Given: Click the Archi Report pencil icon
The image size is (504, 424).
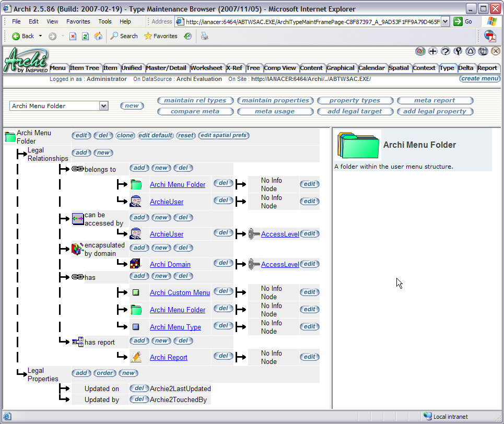Looking at the screenshot, I should [136, 357].
